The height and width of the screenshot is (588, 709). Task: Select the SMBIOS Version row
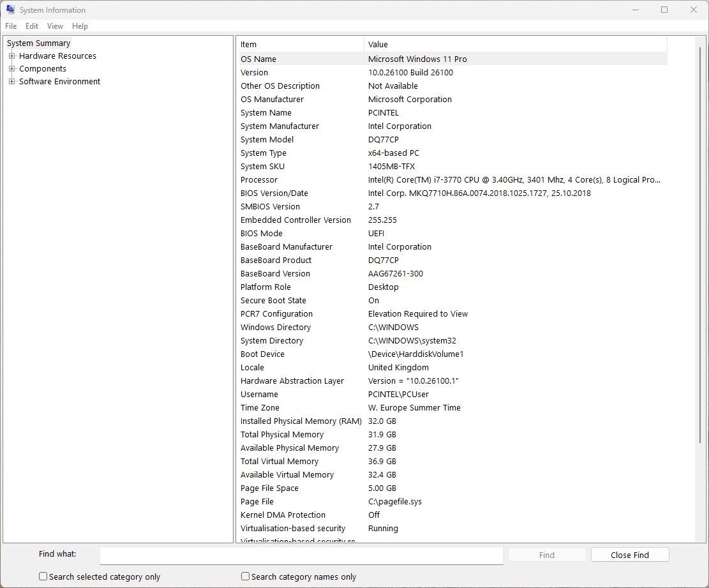tap(453, 207)
